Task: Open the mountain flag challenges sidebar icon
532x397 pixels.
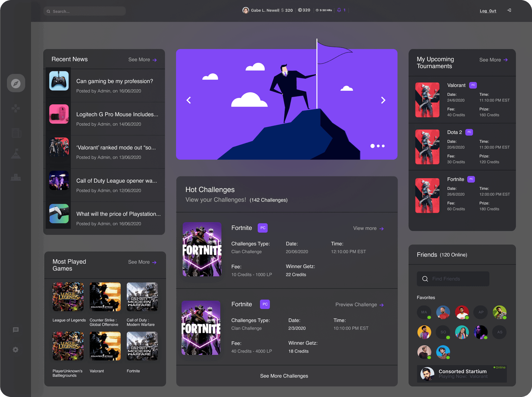Action: pyautogui.click(x=16, y=153)
